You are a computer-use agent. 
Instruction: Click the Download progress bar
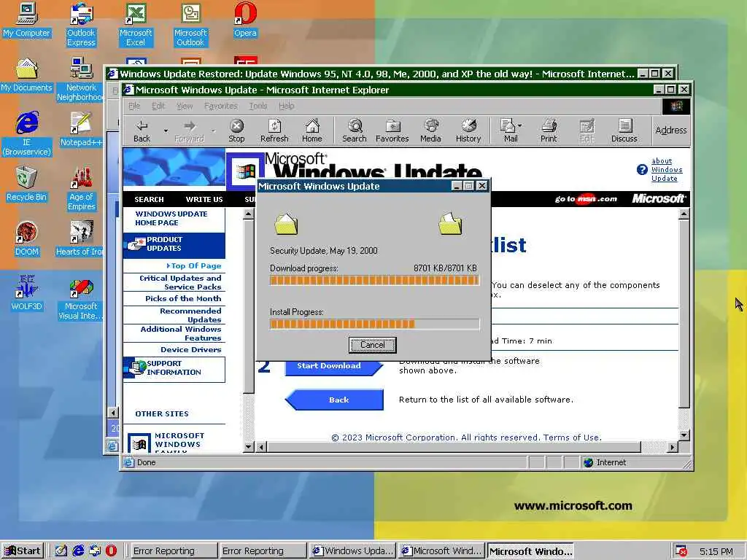point(374,280)
